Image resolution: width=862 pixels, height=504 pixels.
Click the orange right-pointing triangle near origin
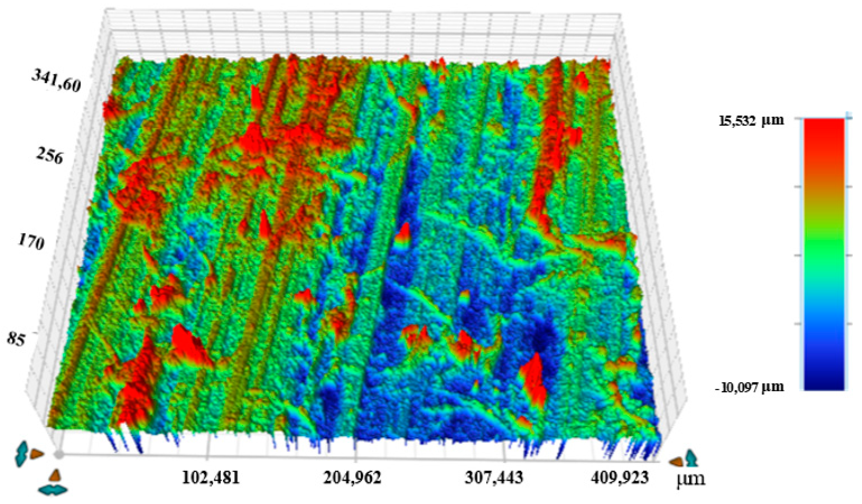point(36,454)
